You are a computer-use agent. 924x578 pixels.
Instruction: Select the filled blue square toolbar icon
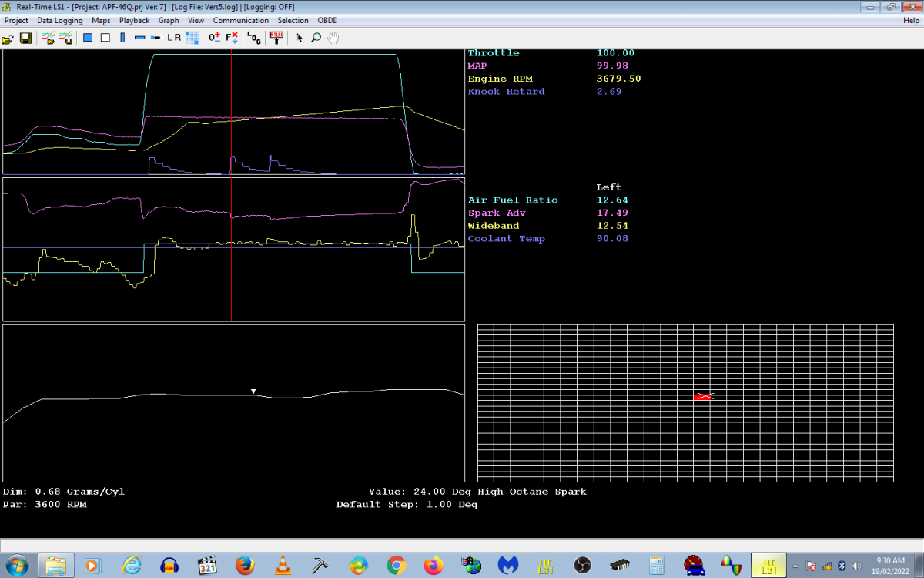[88, 38]
